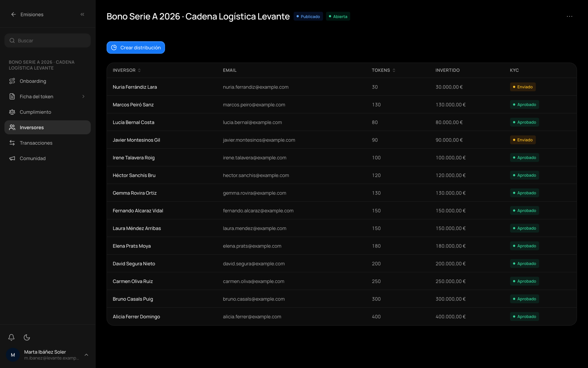Open the Cumplimiento section

coord(48,112)
